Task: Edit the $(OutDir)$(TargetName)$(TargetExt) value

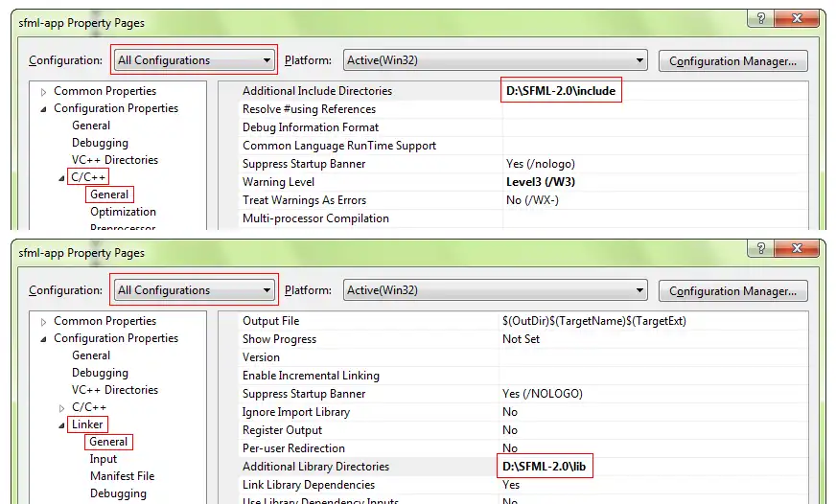Action: (594, 321)
